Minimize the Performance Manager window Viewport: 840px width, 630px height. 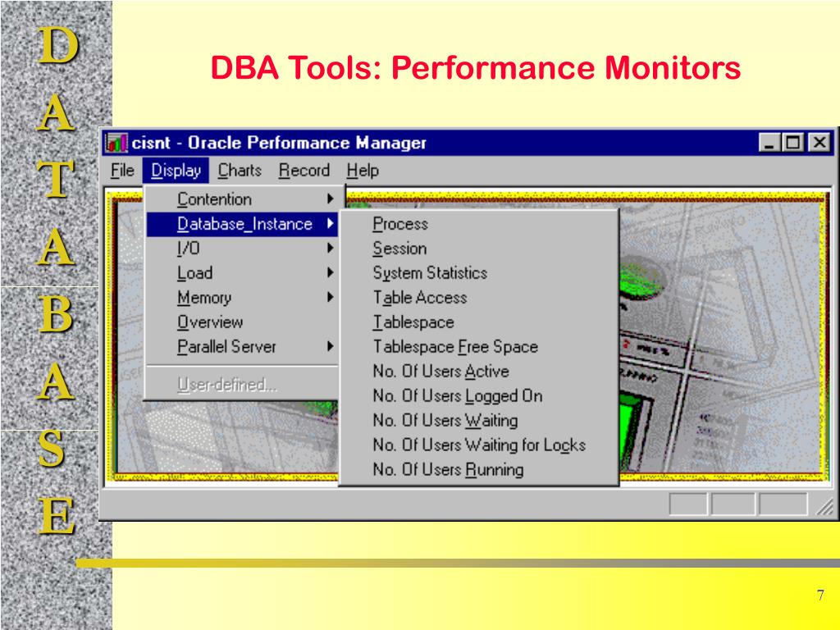[769, 143]
